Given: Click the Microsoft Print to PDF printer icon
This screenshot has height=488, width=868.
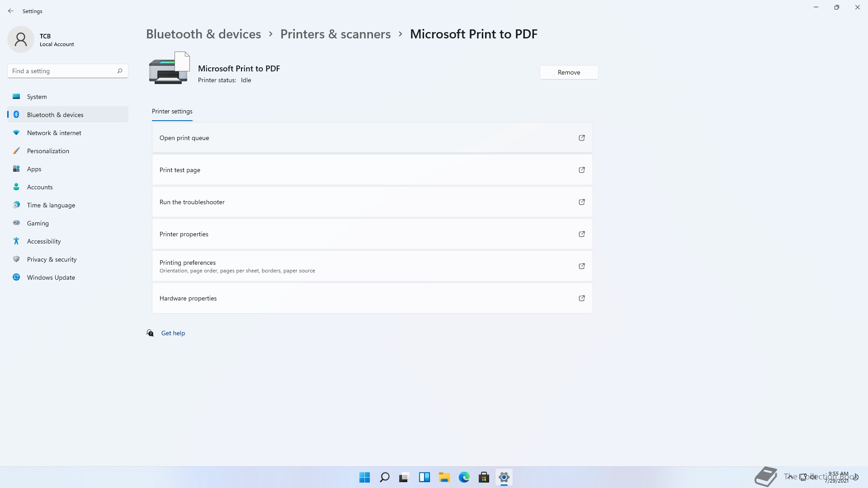Looking at the screenshot, I should click(170, 68).
